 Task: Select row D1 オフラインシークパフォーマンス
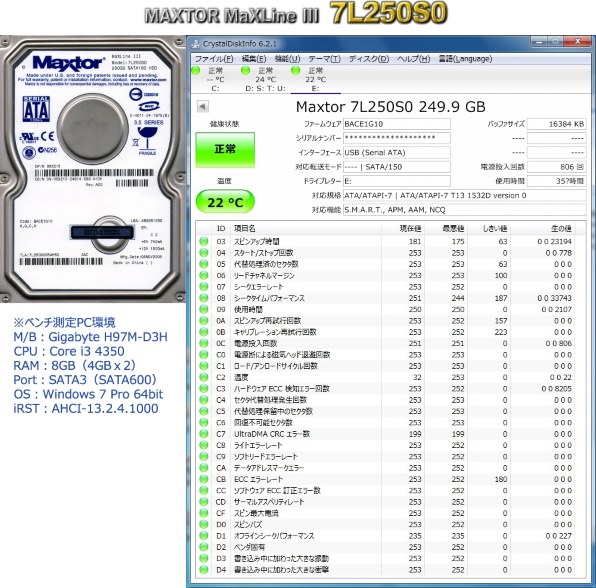tap(385, 536)
